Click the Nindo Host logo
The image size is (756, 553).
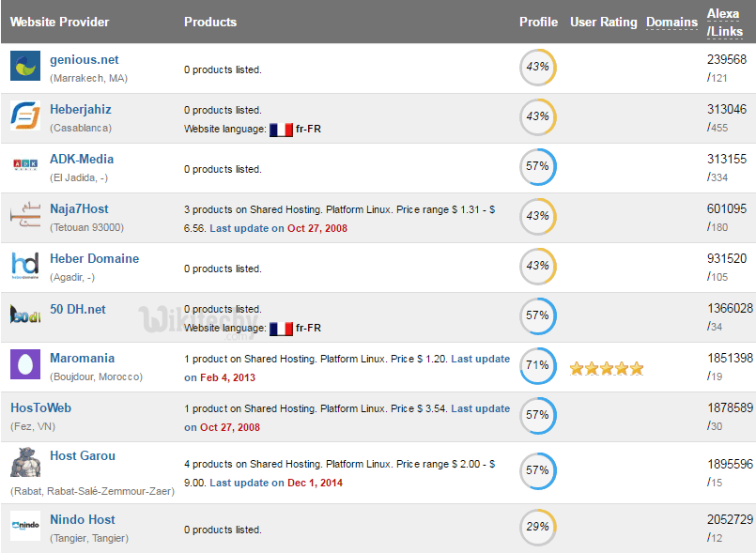[x=25, y=527]
